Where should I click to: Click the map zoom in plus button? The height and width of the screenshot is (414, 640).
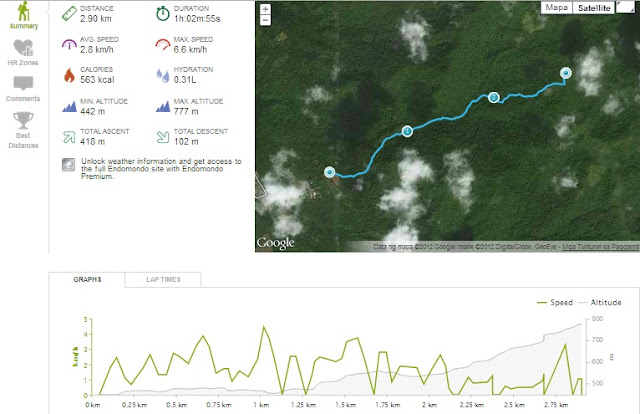click(x=265, y=9)
